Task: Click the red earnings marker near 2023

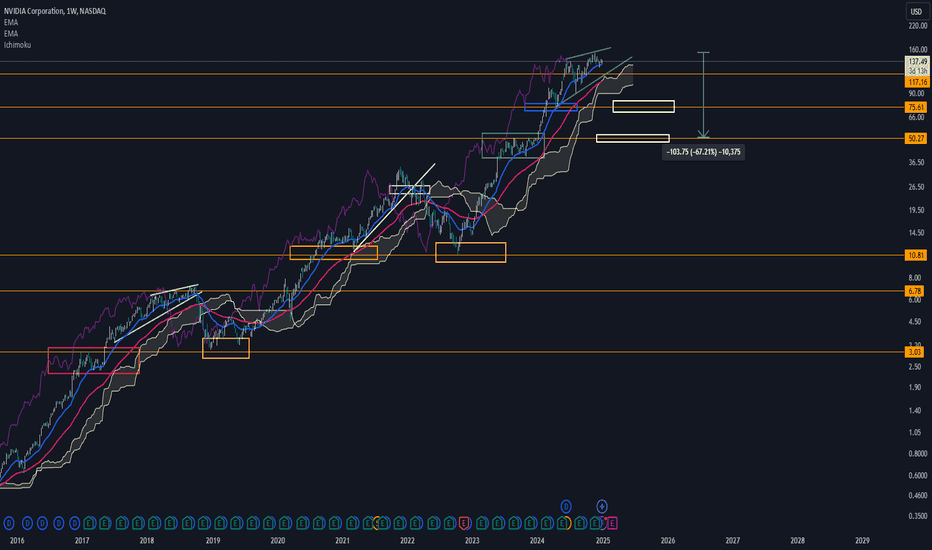Action: coord(464,523)
